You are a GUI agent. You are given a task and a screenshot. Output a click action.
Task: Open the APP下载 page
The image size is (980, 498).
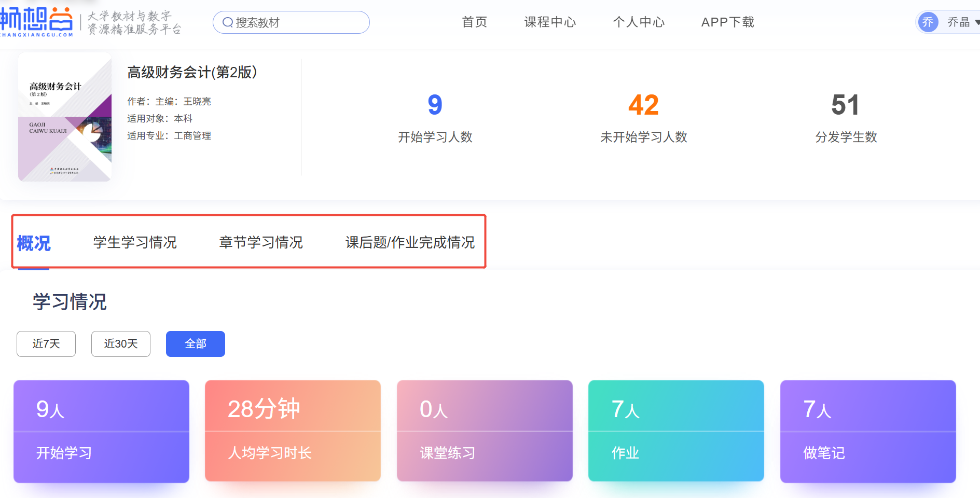point(727,22)
